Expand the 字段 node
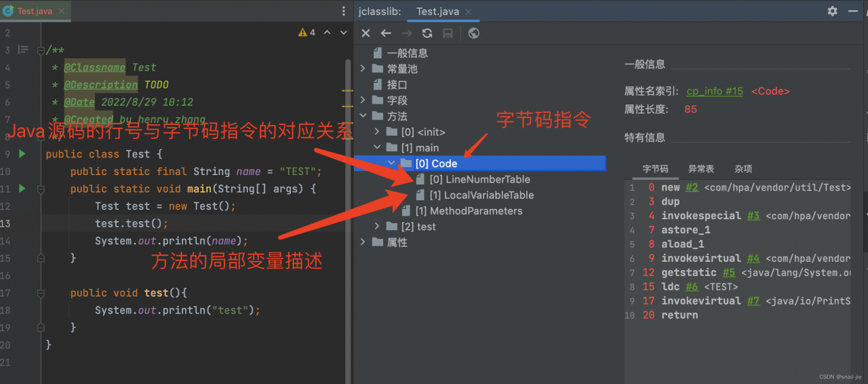The width and height of the screenshot is (868, 384). pyautogui.click(x=363, y=100)
